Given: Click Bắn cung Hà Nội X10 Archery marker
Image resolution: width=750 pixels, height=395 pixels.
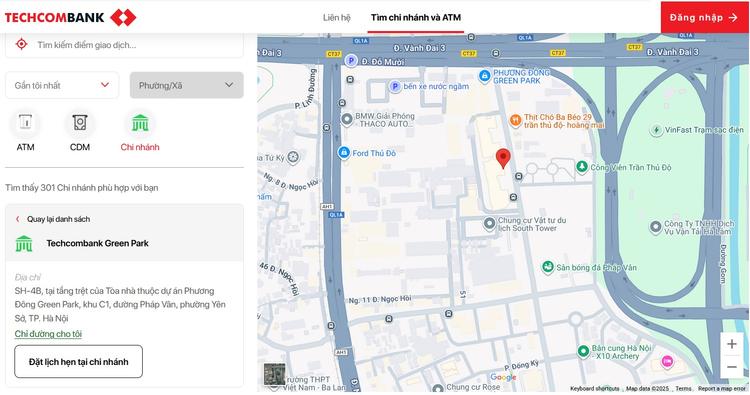Looking at the screenshot, I should tap(583, 351).
